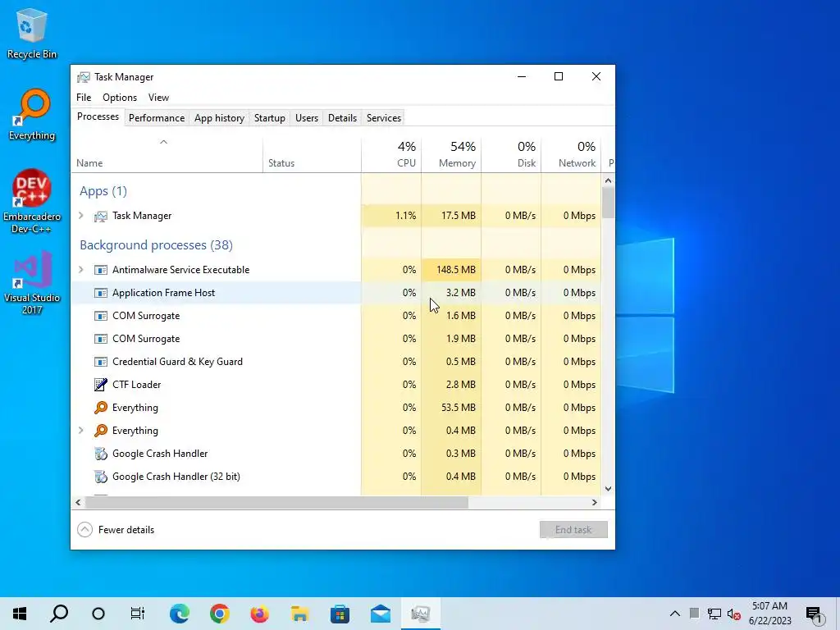840x630 pixels.
Task: Select the Embarcadero Dev-C++ desktop icon
Action: (32, 201)
